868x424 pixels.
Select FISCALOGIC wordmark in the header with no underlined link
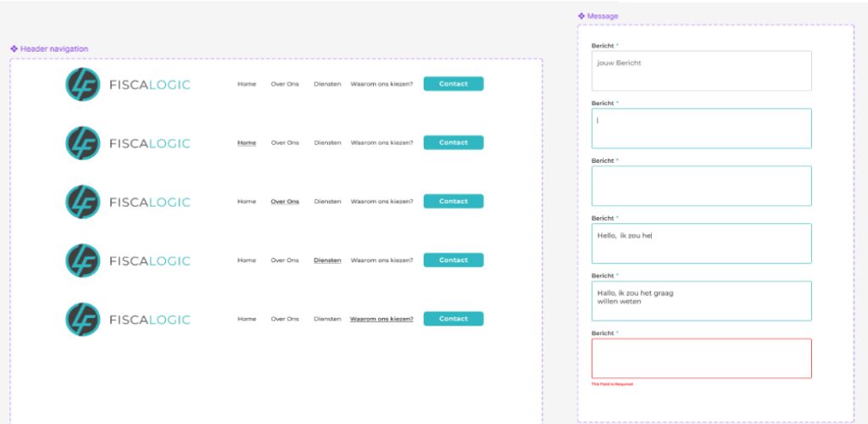coord(150,85)
